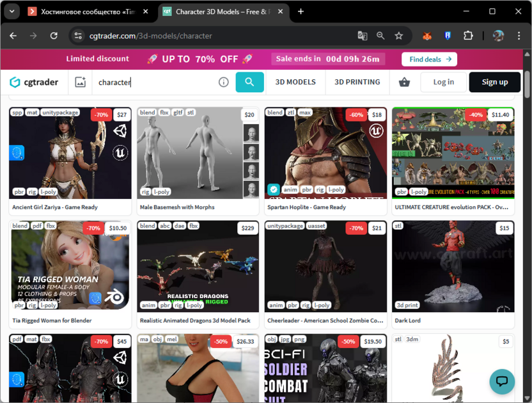Click the Unity icon on Ancient Girl Zariya
532x403 pixels.
point(120,130)
